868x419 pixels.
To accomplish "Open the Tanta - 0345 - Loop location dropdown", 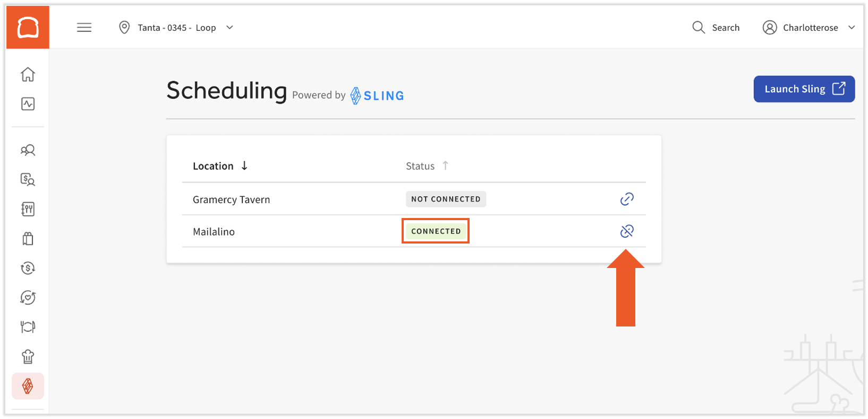I will [176, 27].
